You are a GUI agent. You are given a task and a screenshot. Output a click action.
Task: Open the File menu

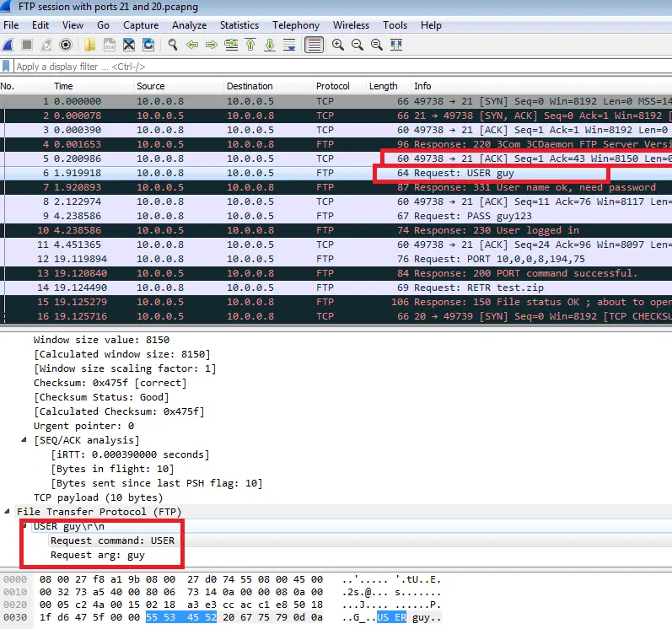pos(11,25)
